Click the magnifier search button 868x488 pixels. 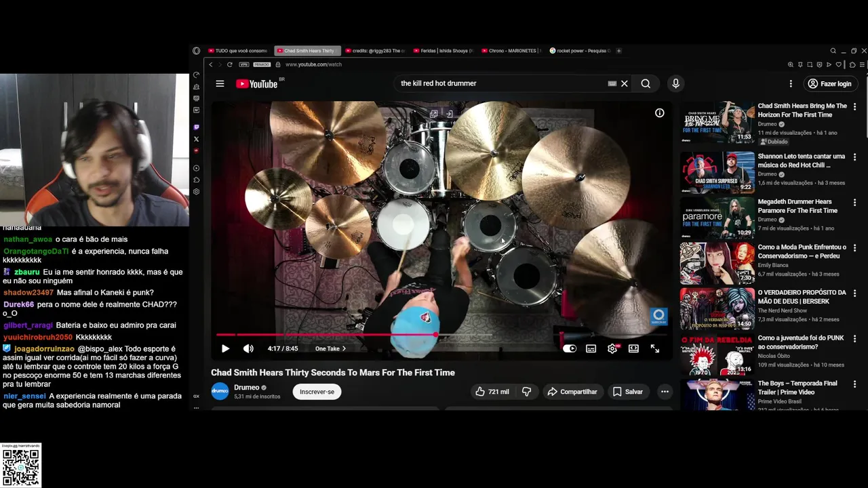tap(646, 83)
